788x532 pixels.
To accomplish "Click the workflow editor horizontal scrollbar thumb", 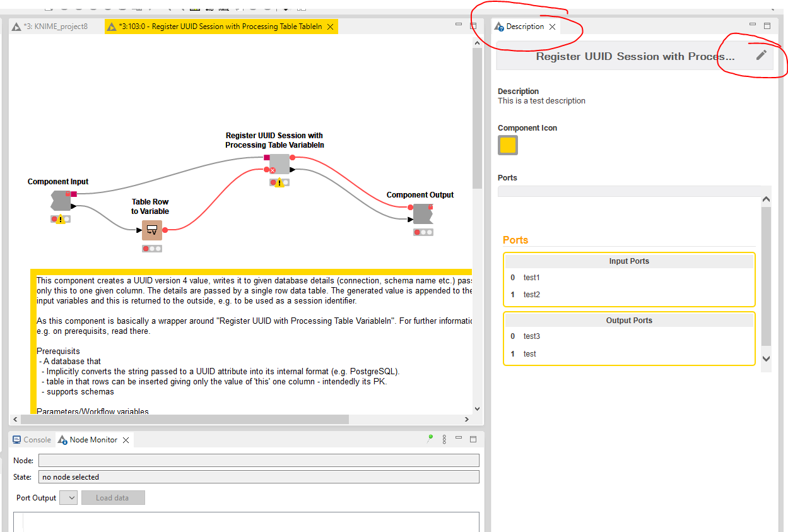I will click(184, 419).
